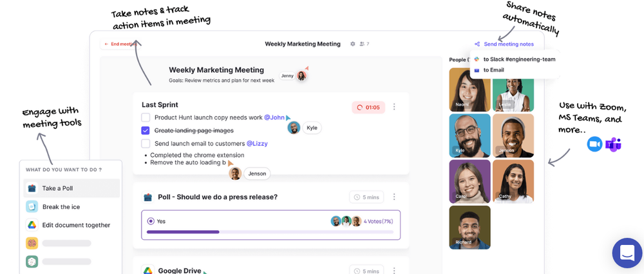Viewport: 644px width, 274px height.
Task: Click the email envelope icon
Action: (477, 70)
